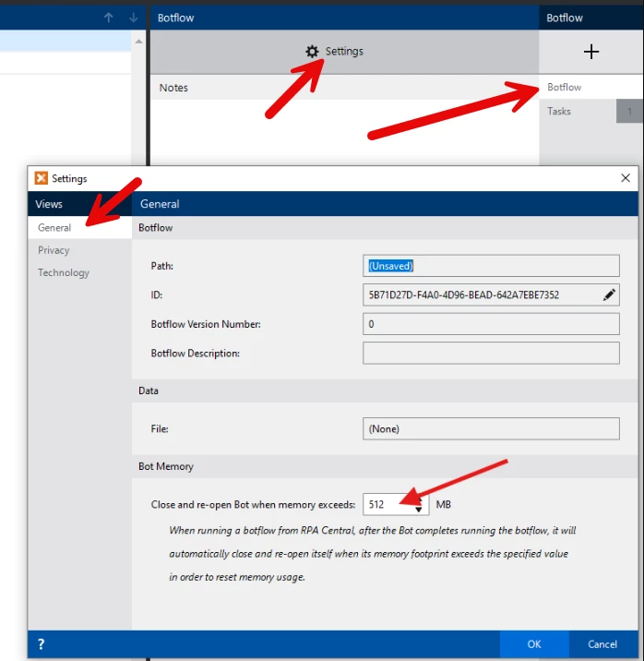Select General in the Views list

79,228
